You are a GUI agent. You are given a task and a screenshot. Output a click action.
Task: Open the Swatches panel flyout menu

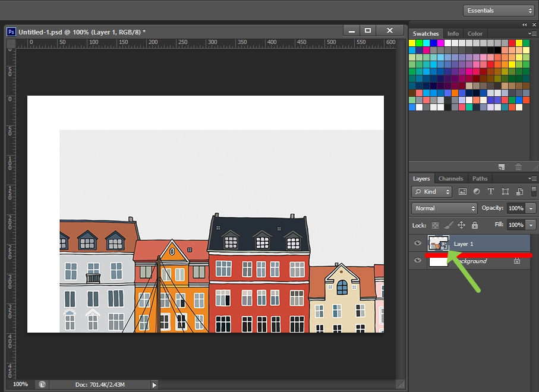[x=532, y=33]
